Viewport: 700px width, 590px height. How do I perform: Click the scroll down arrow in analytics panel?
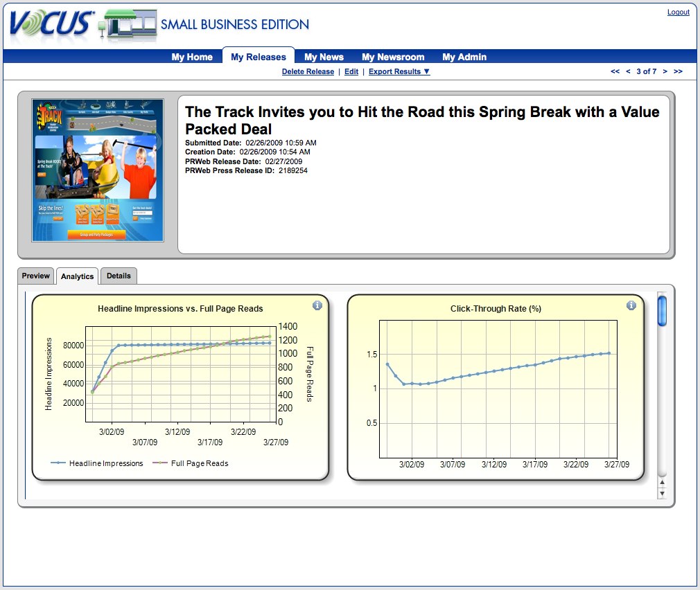coord(662,494)
